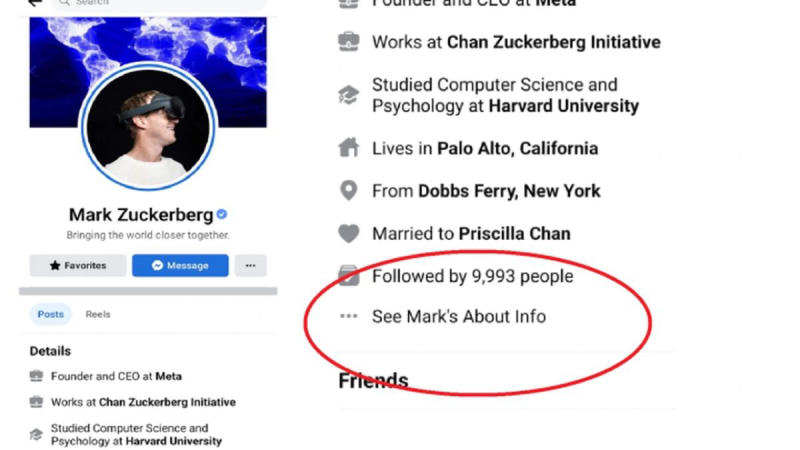This screenshot has height=450, width=800.
Task: Click the graduation cap icon beside Harvard University
Action: click(x=348, y=96)
